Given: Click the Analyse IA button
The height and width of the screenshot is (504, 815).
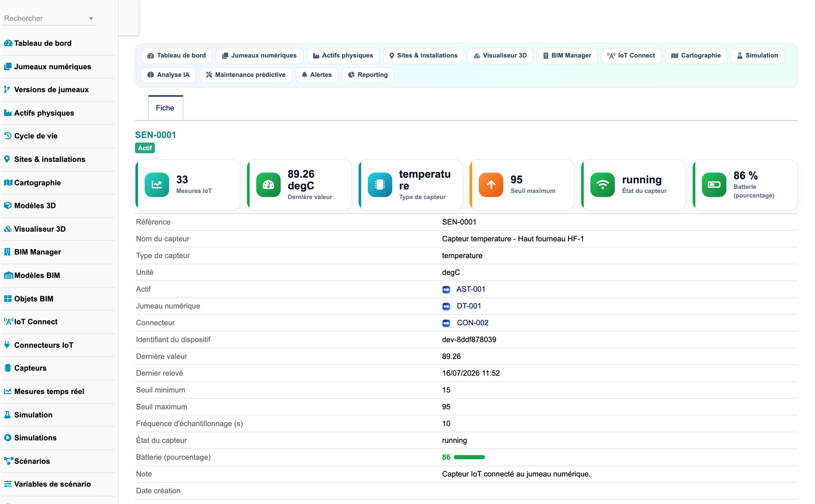Looking at the screenshot, I should click(x=168, y=75).
